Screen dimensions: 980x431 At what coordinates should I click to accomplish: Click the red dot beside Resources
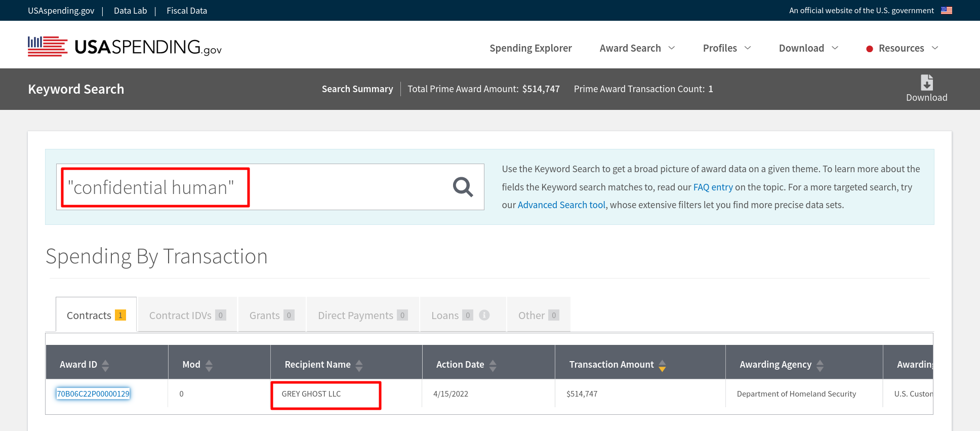click(870, 49)
